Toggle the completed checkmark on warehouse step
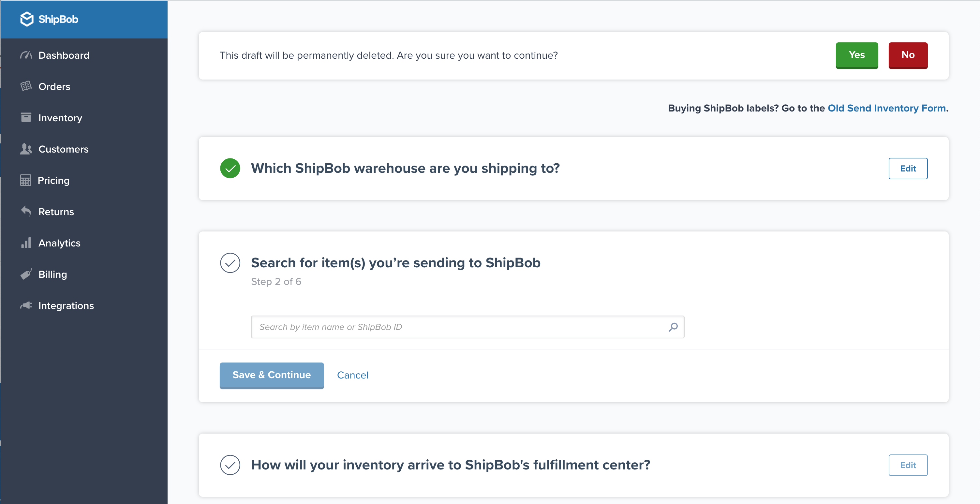Viewport: 980px width, 504px height. 230,168
